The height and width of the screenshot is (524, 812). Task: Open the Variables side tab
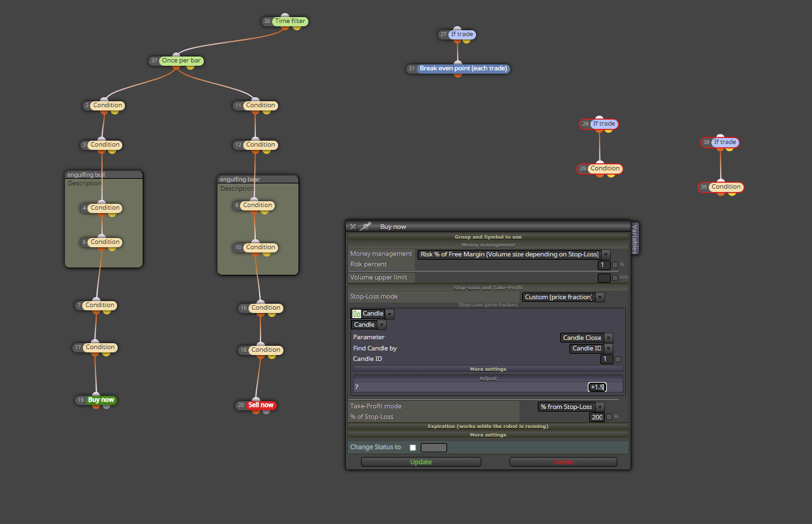click(634, 238)
